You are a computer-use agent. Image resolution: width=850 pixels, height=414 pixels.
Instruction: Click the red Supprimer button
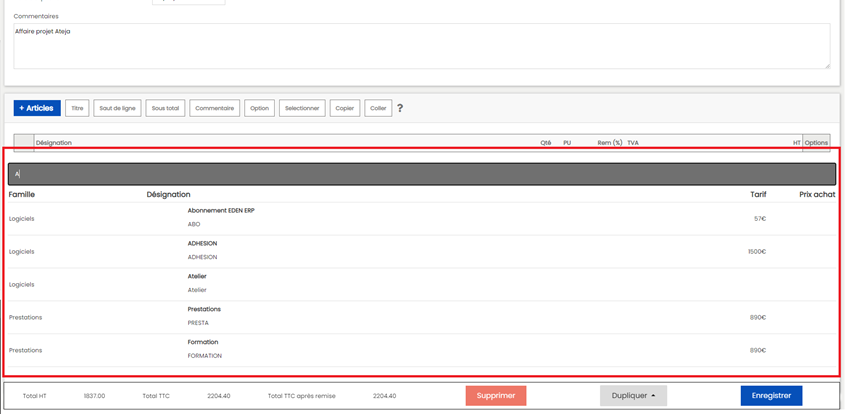pyautogui.click(x=496, y=395)
